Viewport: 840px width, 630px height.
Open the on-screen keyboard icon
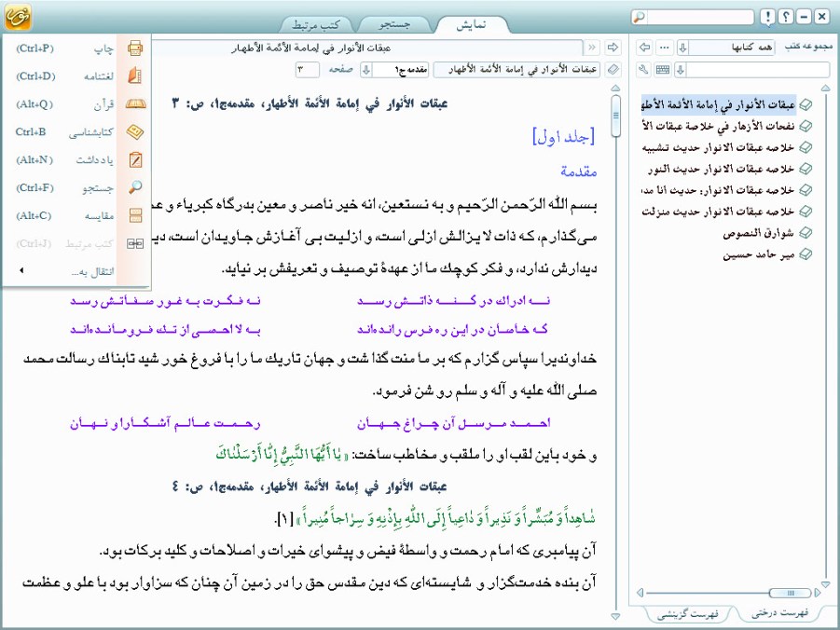[663, 70]
